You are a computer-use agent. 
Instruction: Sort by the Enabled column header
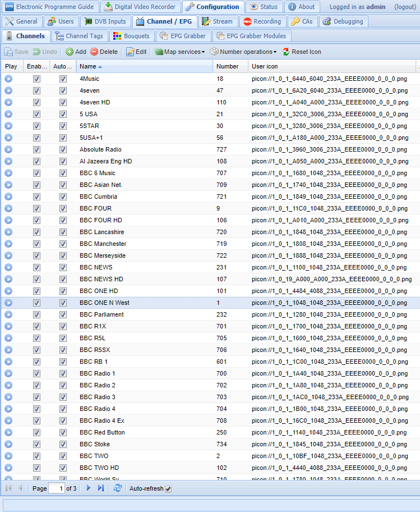coord(36,66)
